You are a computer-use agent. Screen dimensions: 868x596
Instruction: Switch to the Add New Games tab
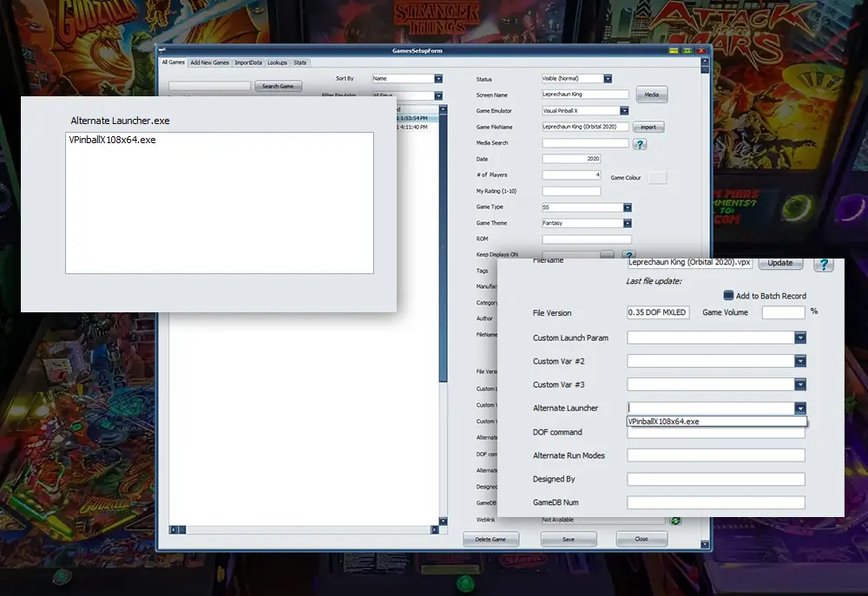(x=209, y=62)
